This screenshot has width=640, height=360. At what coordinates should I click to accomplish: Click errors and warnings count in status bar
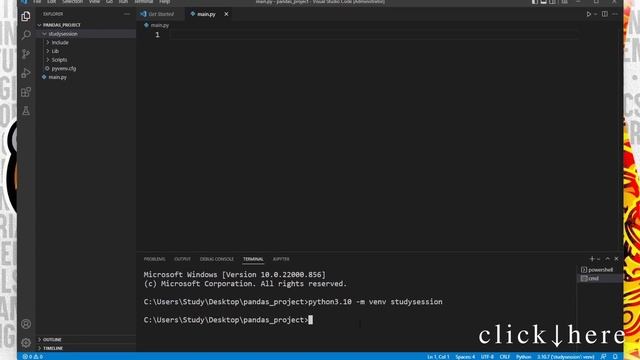(33, 356)
